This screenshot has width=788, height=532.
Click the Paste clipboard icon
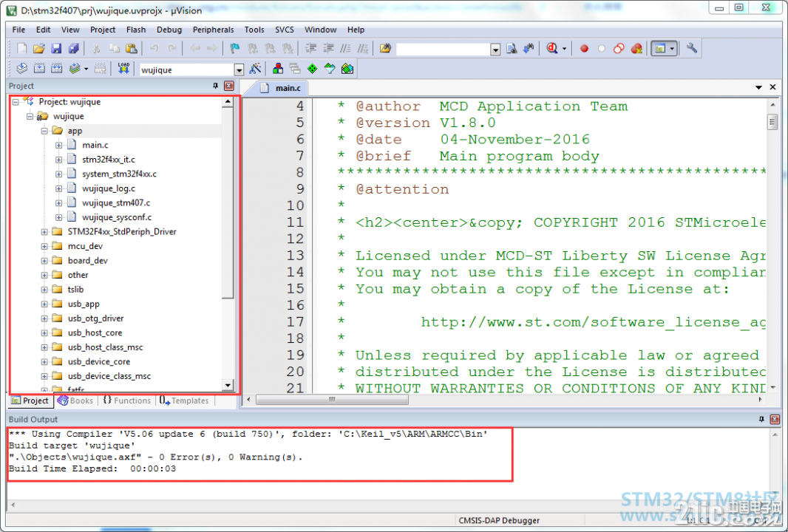[x=131, y=49]
